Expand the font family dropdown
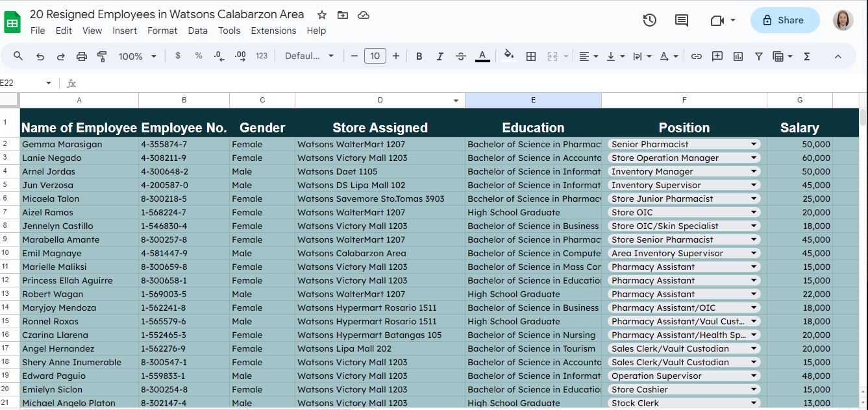This screenshot has height=410, width=868. point(309,56)
